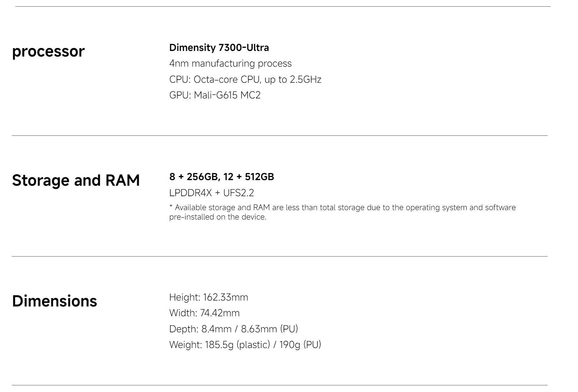Viewport: 578px width, 392px height.
Task: Click the '190g (PU)' weight value
Action: point(300,345)
